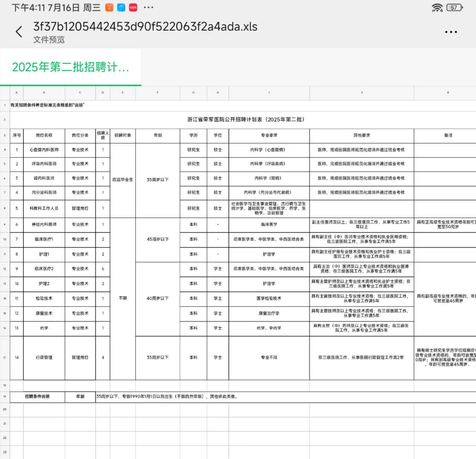The image size is (476, 459).
Task: Click the 医学检验技术 cell
Action: [269, 298]
